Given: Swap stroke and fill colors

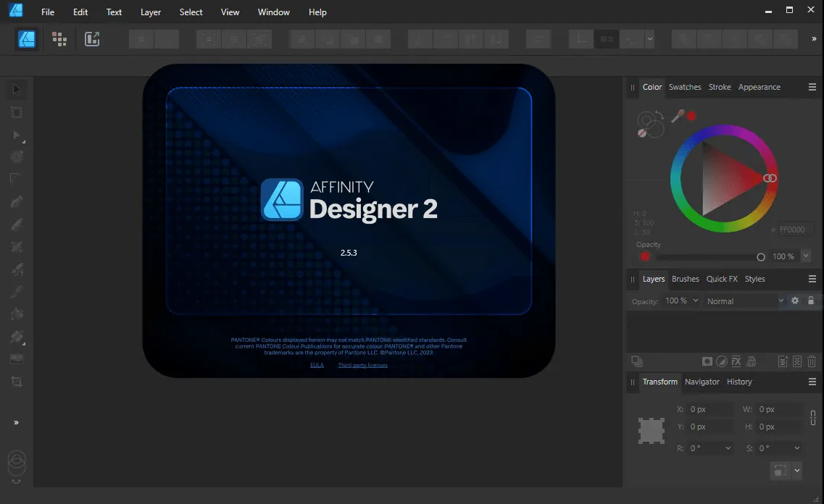Looking at the screenshot, I should point(659,115).
